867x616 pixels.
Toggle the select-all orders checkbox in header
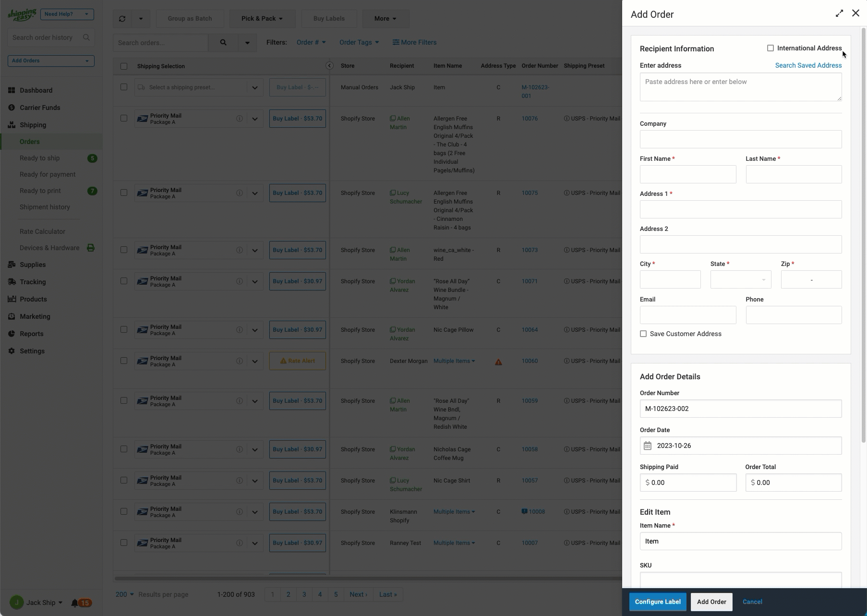click(x=124, y=66)
